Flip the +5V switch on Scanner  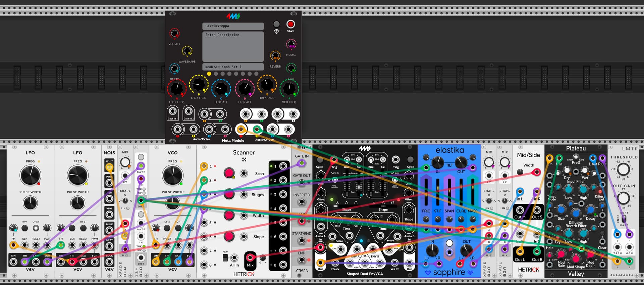[x=225, y=258]
